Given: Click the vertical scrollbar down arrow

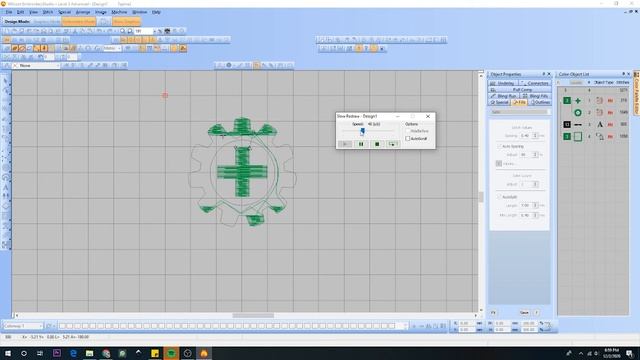Looking at the screenshot, I should [481, 310].
